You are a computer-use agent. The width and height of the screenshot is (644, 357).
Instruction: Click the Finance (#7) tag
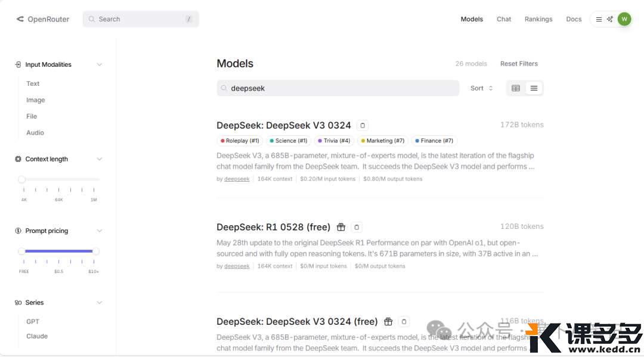tap(434, 141)
